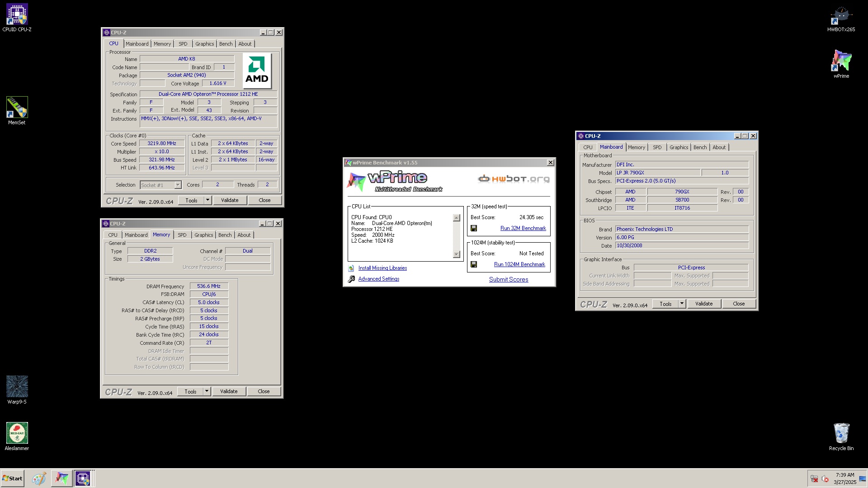Click the Specification field Dual-Core AMD Opteron
868x488 pixels.
point(208,94)
